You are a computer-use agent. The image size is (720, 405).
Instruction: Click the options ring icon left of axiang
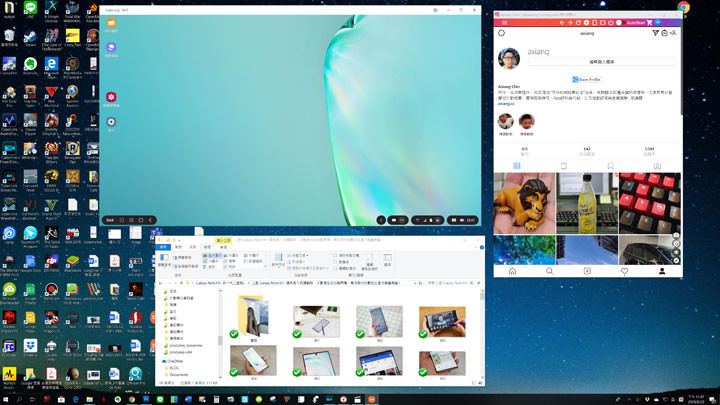(x=501, y=33)
